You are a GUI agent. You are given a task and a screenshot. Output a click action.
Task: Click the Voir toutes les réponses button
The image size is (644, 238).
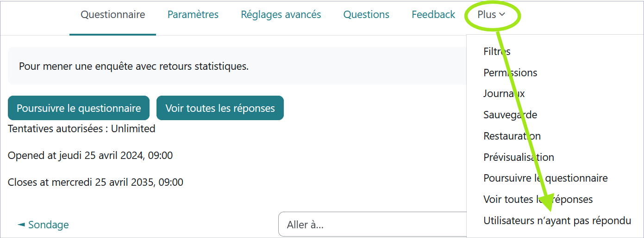point(220,108)
